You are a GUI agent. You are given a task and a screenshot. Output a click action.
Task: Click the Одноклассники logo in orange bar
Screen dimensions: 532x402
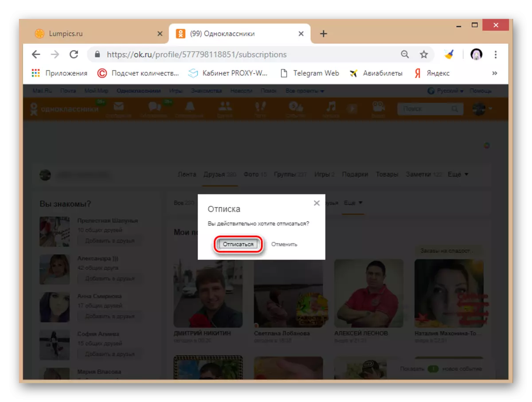click(x=64, y=109)
